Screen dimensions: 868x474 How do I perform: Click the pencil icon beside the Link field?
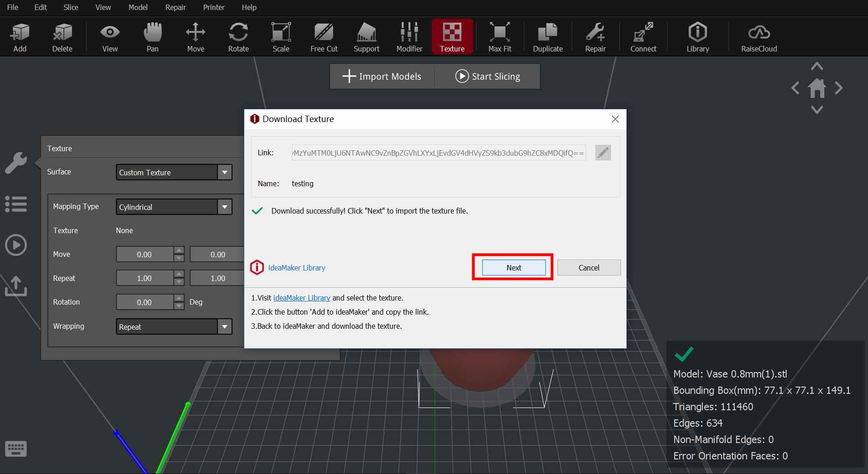602,153
